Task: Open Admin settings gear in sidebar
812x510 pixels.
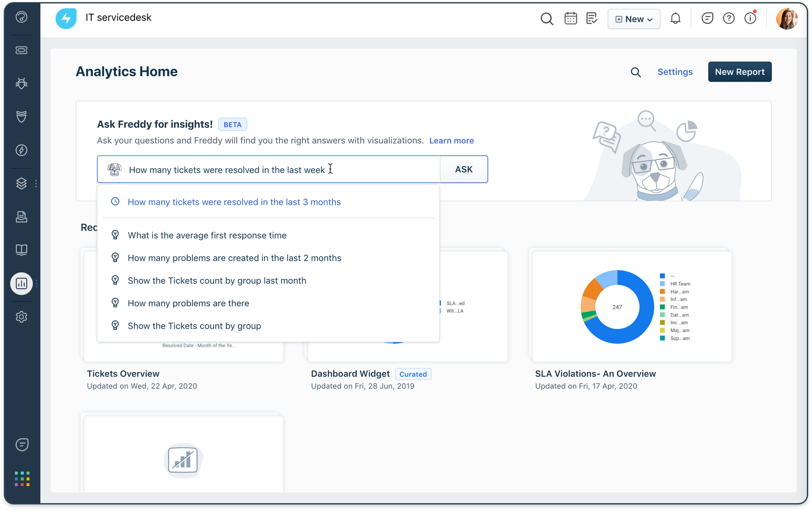Action: [x=21, y=317]
